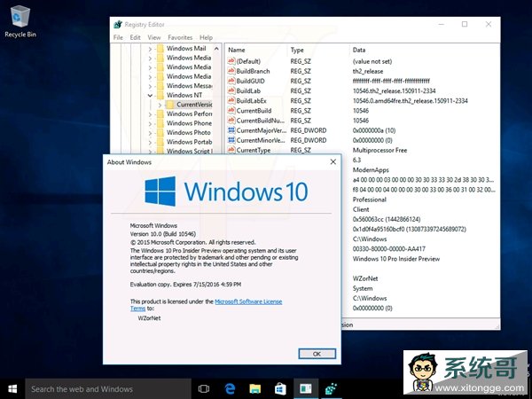
Task: Click the Windows Mail folder icon
Action: point(160,49)
